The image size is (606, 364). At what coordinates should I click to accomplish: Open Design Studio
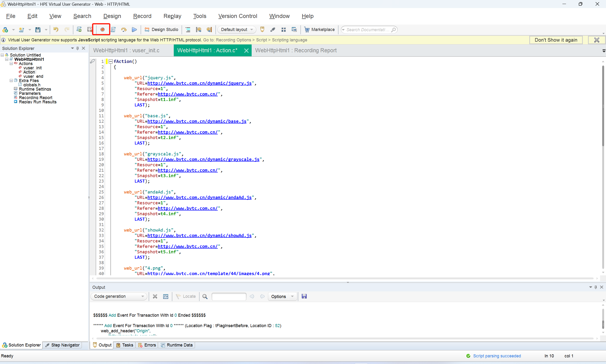click(x=161, y=29)
